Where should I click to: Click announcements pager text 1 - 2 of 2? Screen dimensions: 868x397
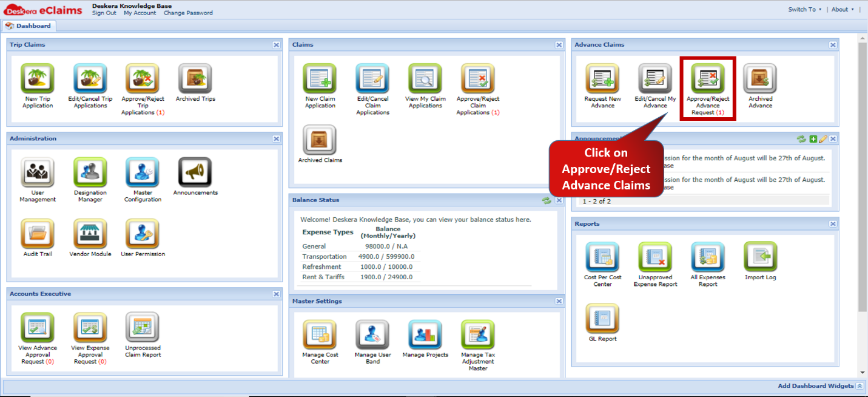(x=597, y=202)
